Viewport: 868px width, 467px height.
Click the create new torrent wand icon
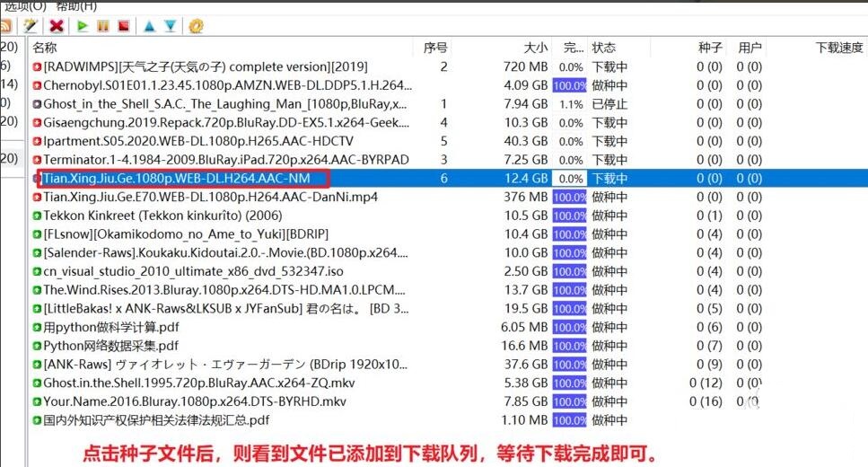(30, 25)
